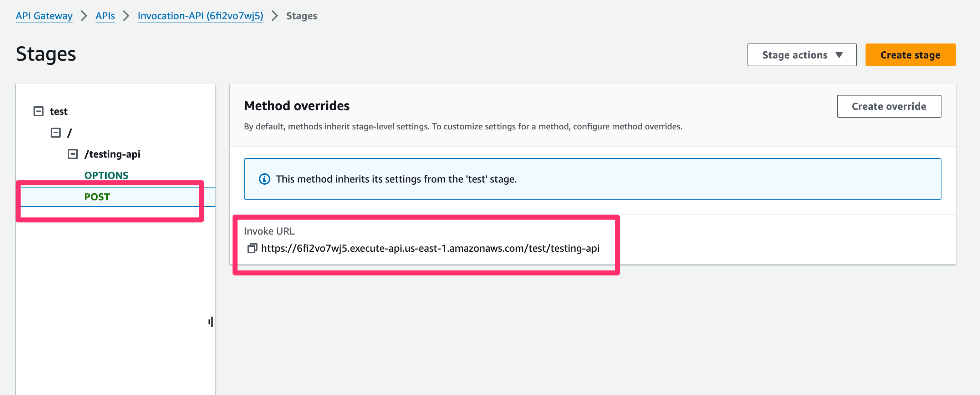Collapse the /testing-api resource node

(x=72, y=154)
